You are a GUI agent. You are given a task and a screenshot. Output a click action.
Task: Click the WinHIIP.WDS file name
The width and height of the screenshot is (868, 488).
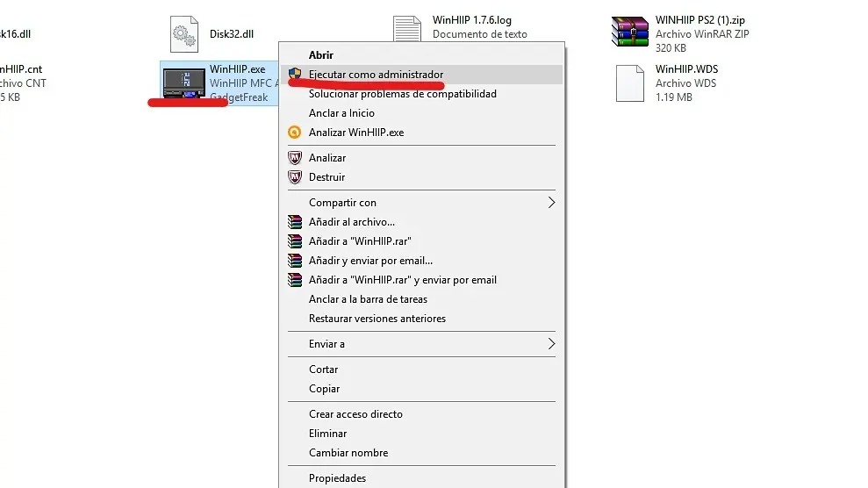(x=686, y=69)
